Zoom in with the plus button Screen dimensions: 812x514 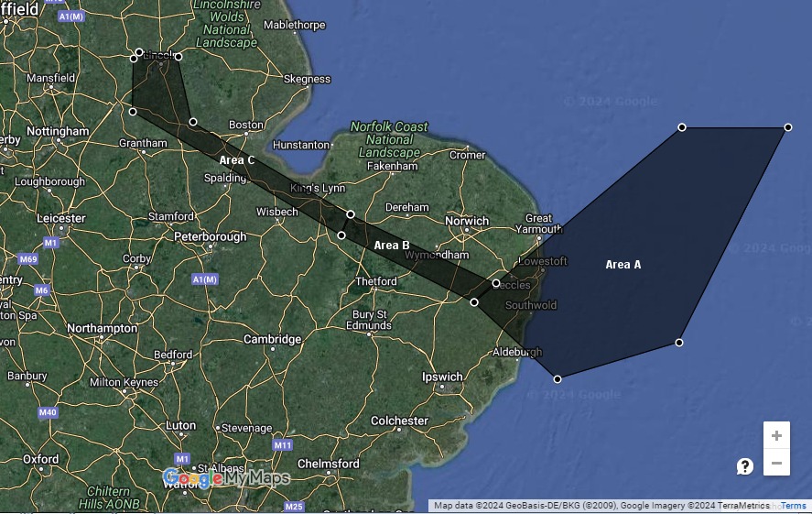(x=776, y=436)
